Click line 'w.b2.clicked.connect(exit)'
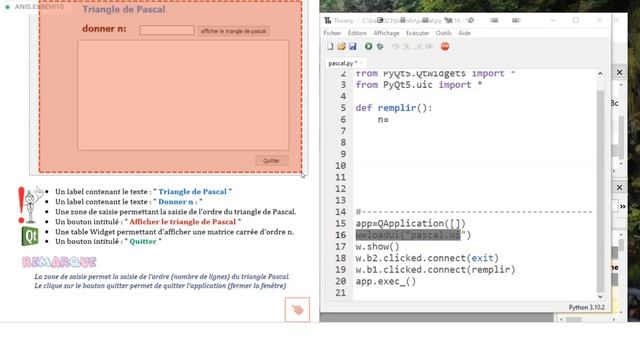 (427, 258)
